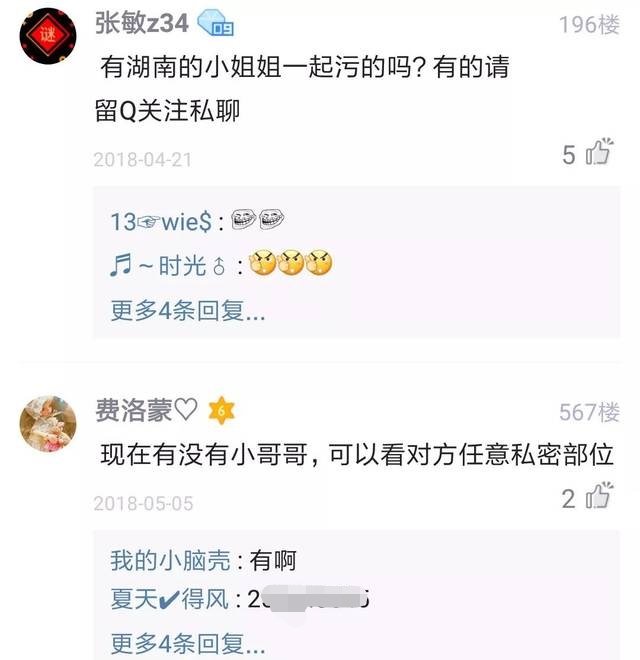This screenshot has height=660, width=640.
Task: Open username 张敏z34
Action: pos(141,23)
